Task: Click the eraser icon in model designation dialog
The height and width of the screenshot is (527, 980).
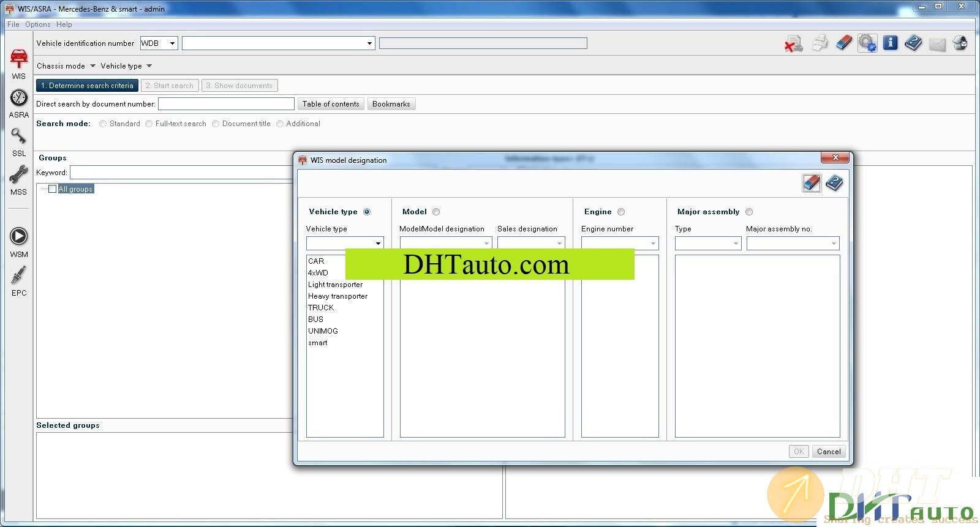Action: pyautogui.click(x=812, y=182)
